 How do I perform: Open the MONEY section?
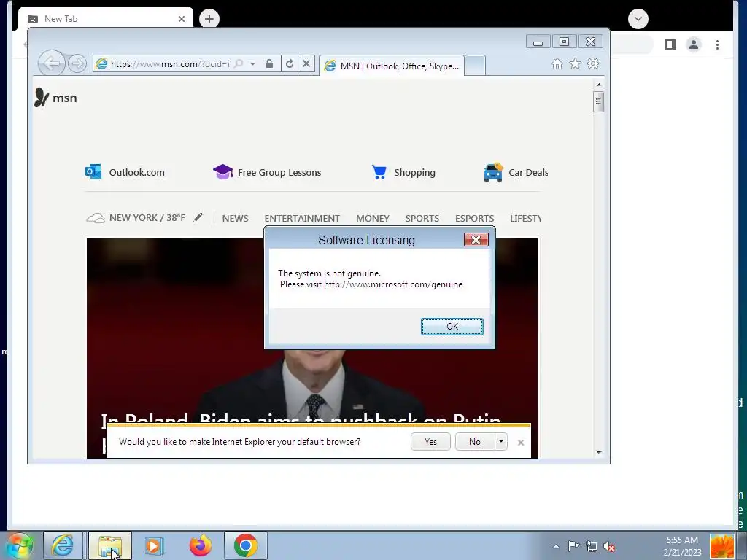point(373,218)
